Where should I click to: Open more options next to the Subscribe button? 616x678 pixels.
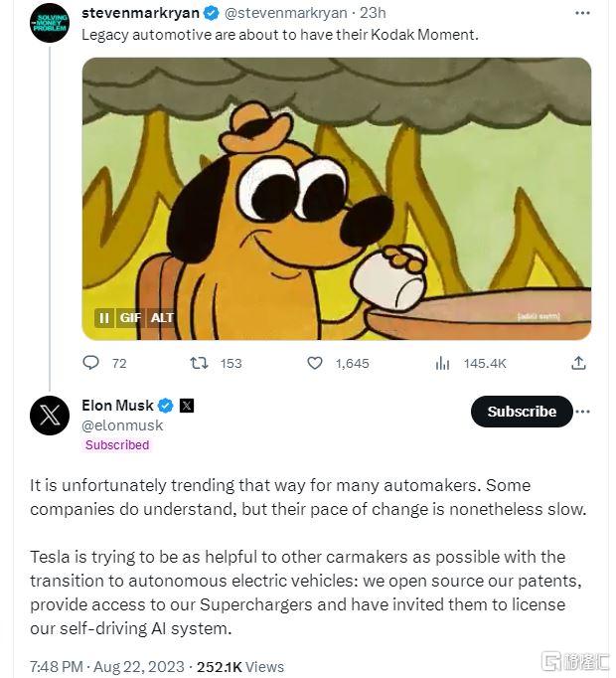(583, 411)
